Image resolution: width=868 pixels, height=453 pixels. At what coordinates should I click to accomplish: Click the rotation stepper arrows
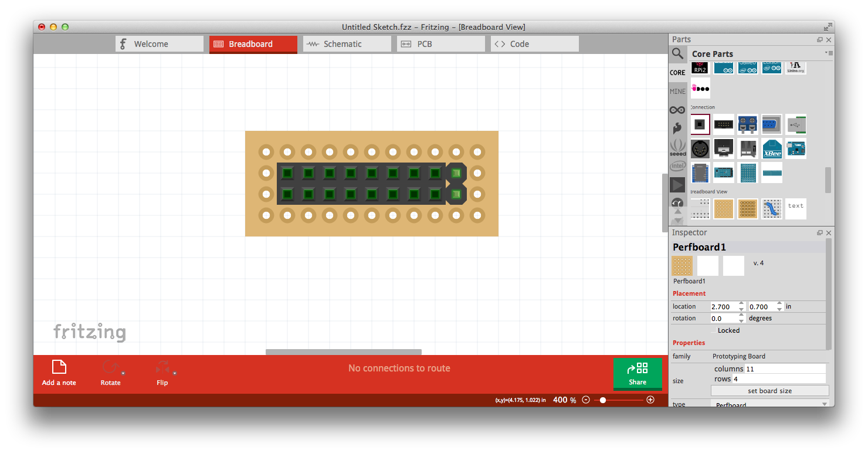click(x=742, y=318)
